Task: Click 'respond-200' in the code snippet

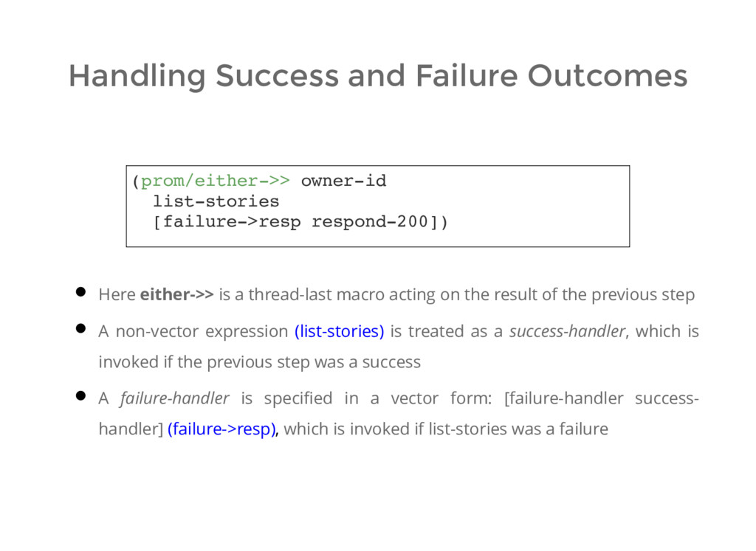Action: [371, 221]
